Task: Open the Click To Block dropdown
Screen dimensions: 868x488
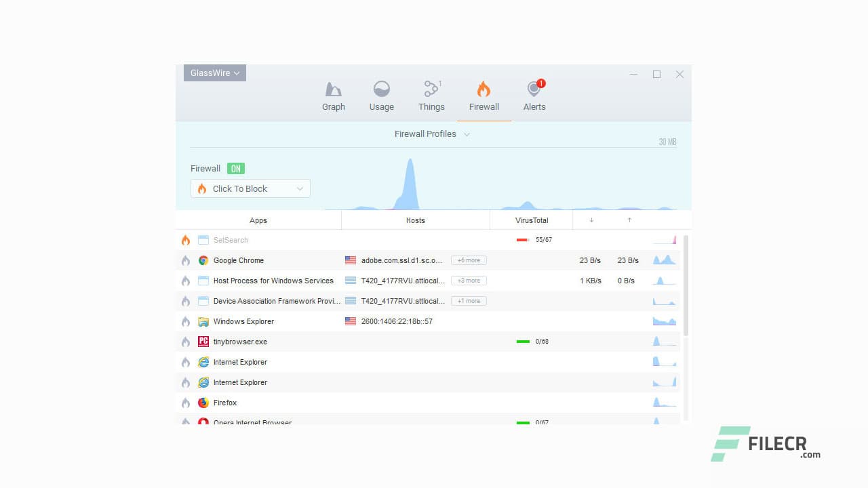Action: pyautogui.click(x=250, y=188)
